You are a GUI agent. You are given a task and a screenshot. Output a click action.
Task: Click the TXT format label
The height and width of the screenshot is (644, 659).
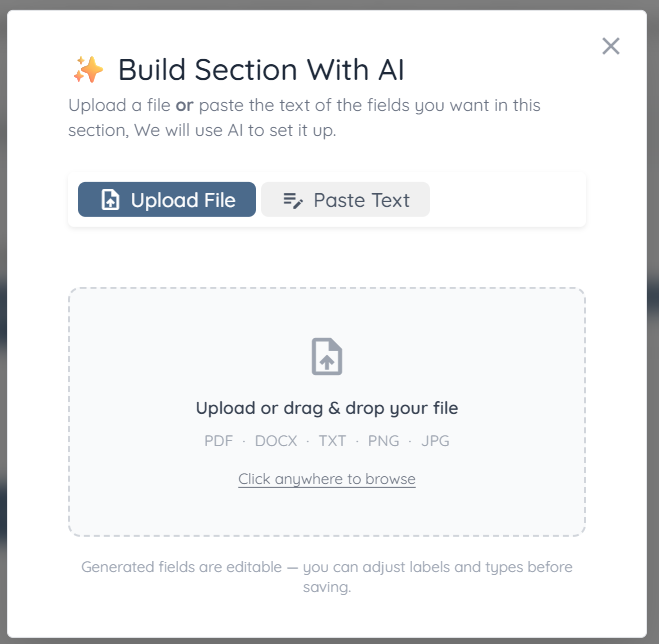(332, 441)
